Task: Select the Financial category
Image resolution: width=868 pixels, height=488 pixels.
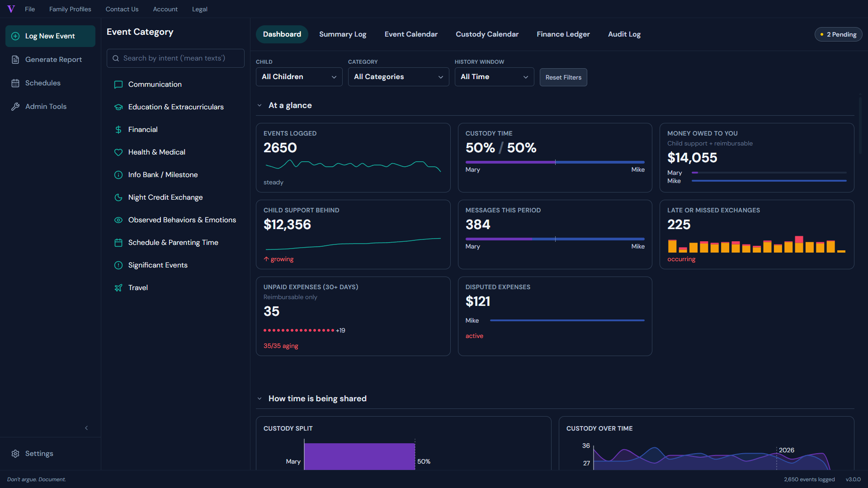Action: tap(175, 130)
